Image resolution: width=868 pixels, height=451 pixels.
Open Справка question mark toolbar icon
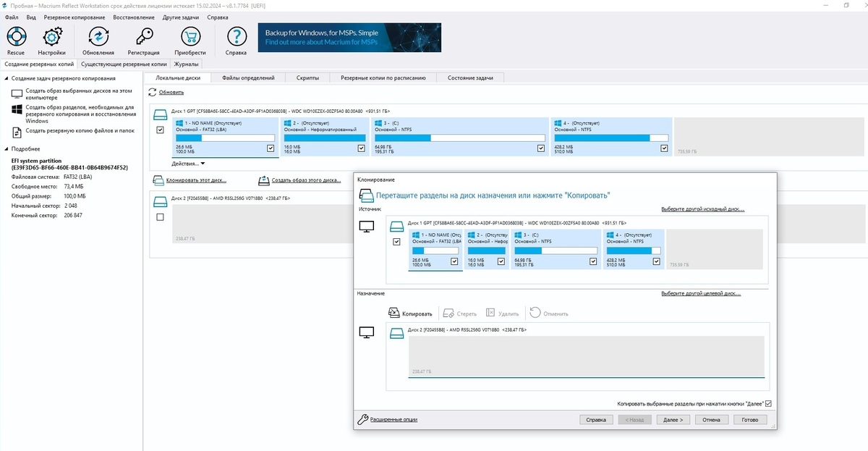pos(236,37)
